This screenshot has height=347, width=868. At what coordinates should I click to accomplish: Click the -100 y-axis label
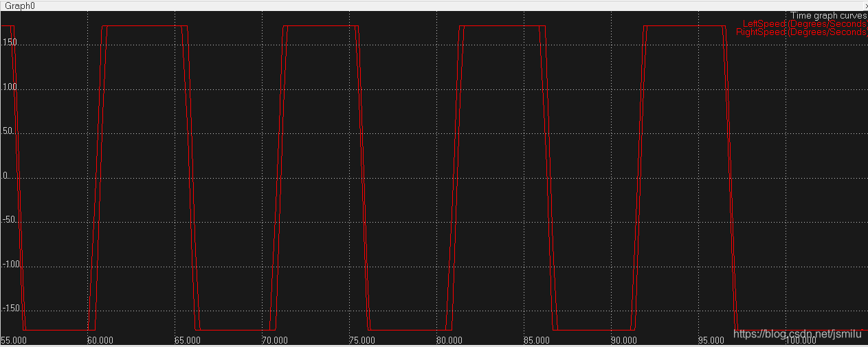click(x=10, y=264)
